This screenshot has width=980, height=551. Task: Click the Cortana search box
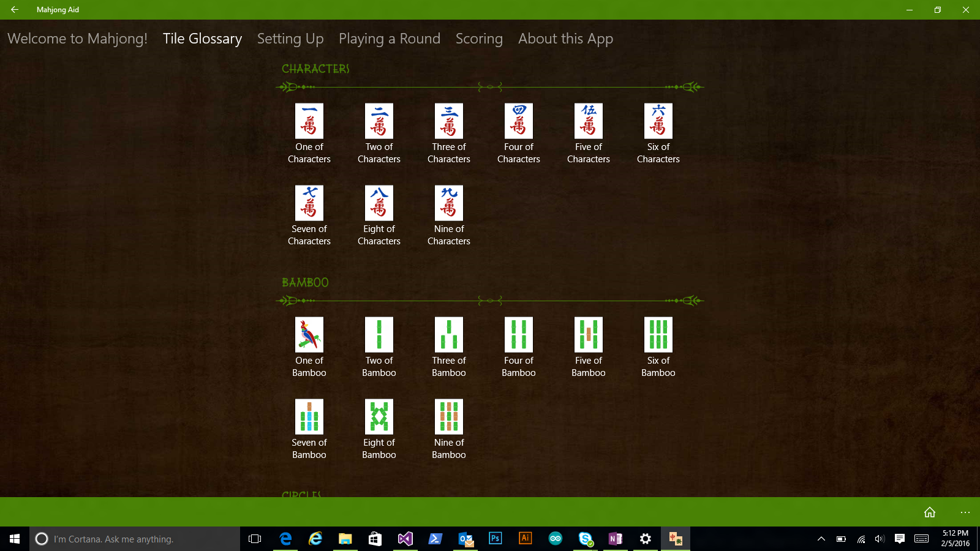(135, 539)
